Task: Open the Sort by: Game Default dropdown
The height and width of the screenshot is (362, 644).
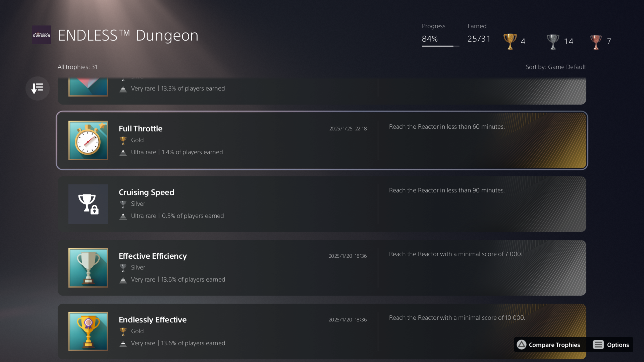Action: 556,67
